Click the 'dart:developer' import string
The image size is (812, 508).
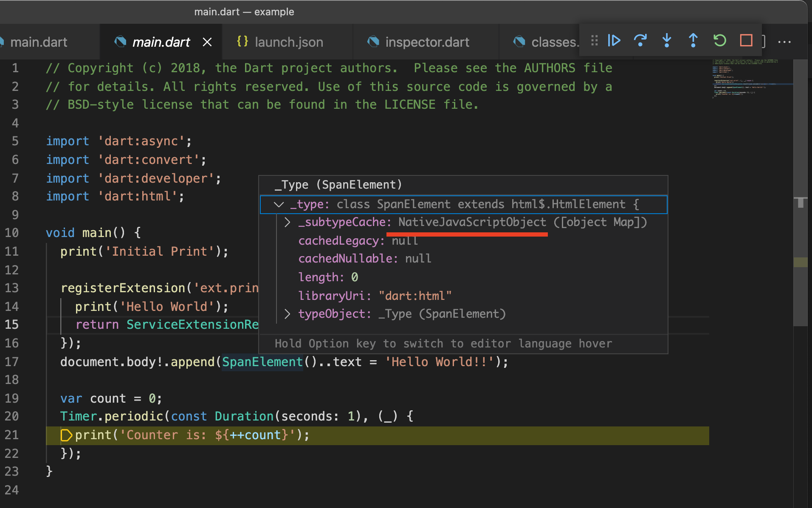156,178
